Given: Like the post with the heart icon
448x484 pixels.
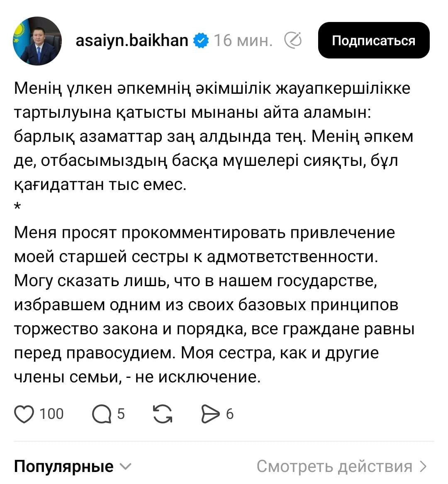Looking at the screenshot, I should tap(24, 414).
